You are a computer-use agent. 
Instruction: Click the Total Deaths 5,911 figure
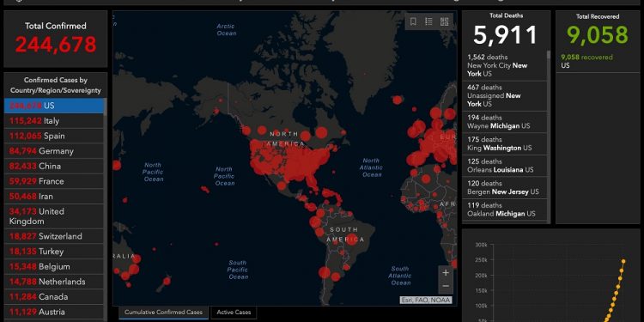click(506, 34)
